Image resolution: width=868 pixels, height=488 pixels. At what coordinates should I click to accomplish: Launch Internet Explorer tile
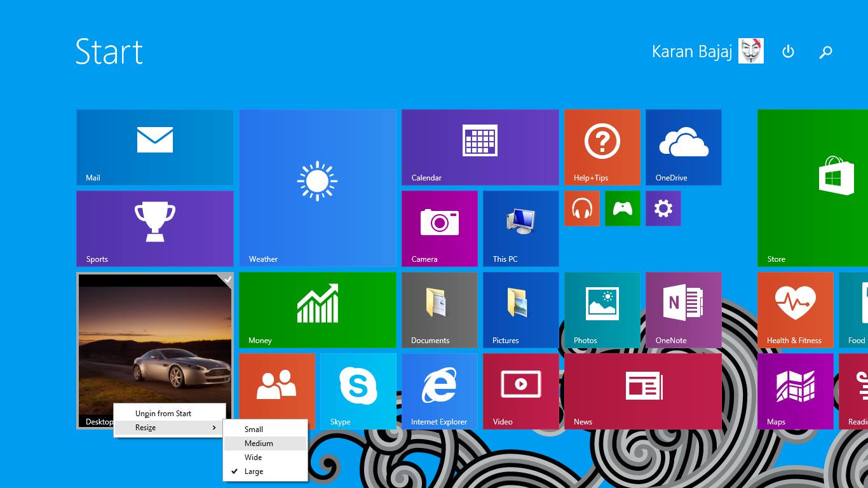coord(440,391)
